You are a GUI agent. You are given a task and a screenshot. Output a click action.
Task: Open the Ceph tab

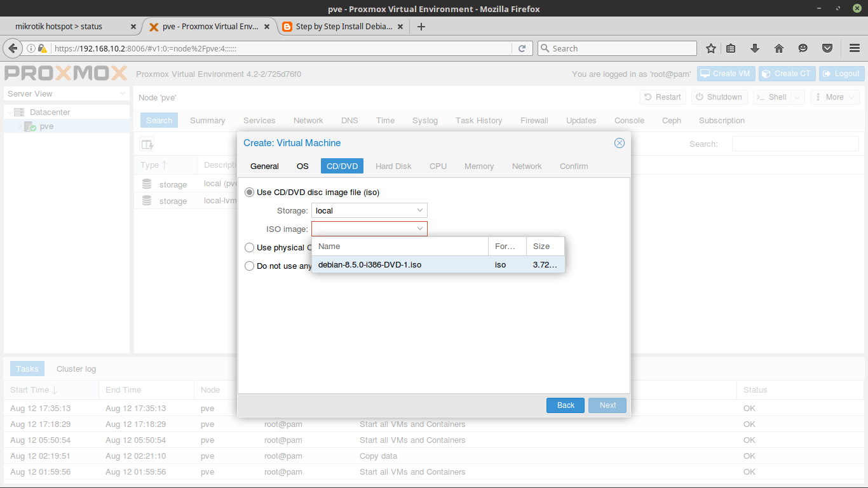672,120
